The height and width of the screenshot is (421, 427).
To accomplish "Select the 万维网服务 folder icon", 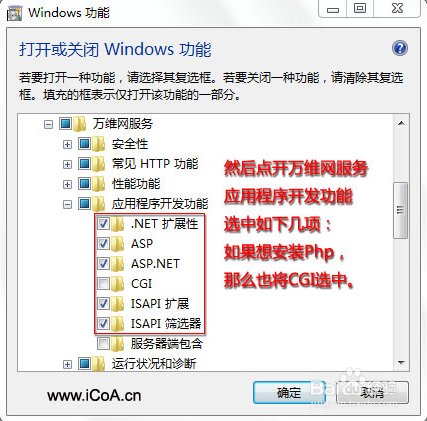I will coord(80,124).
